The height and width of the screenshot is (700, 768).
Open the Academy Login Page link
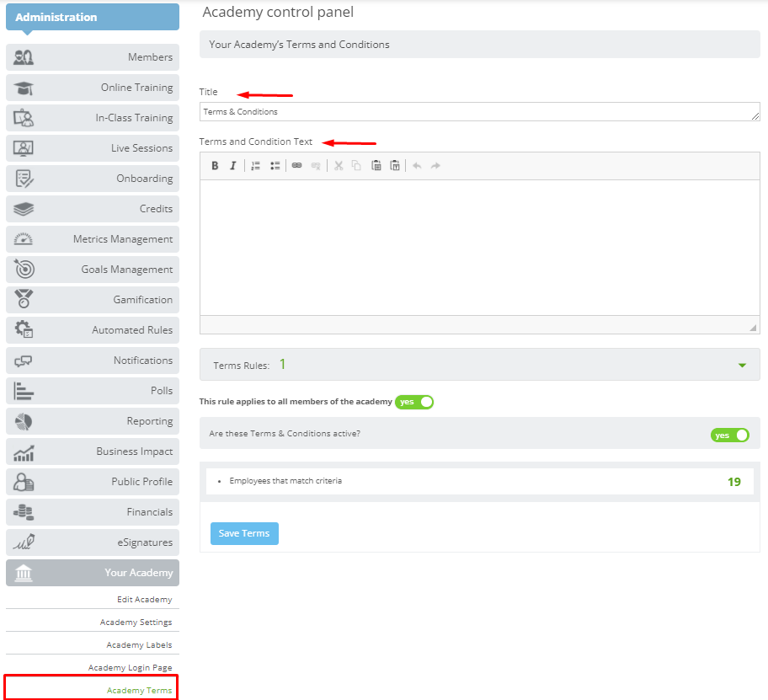point(131,668)
